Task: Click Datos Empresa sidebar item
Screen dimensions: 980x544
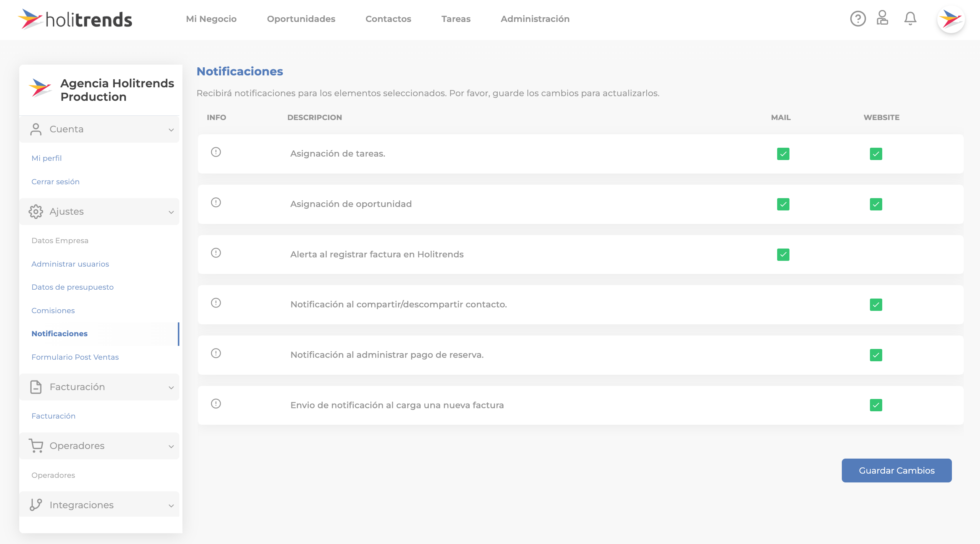Action: pyautogui.click(x=60, y=240)
